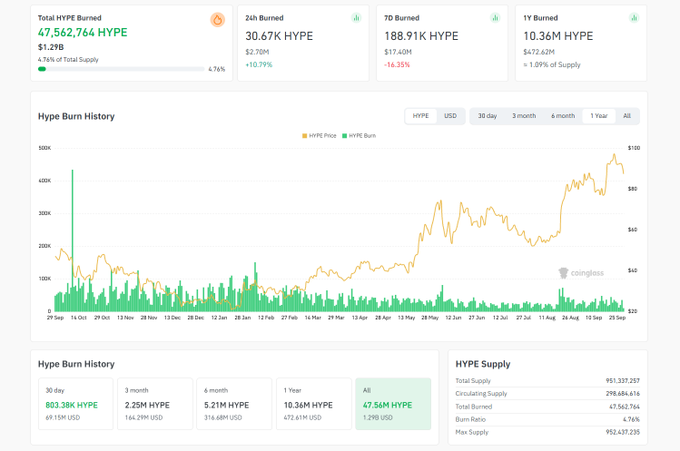The image size is (680, 451).
Task: Click the 188.91K HYPE 7D value
Action: (x=421, y=36)
